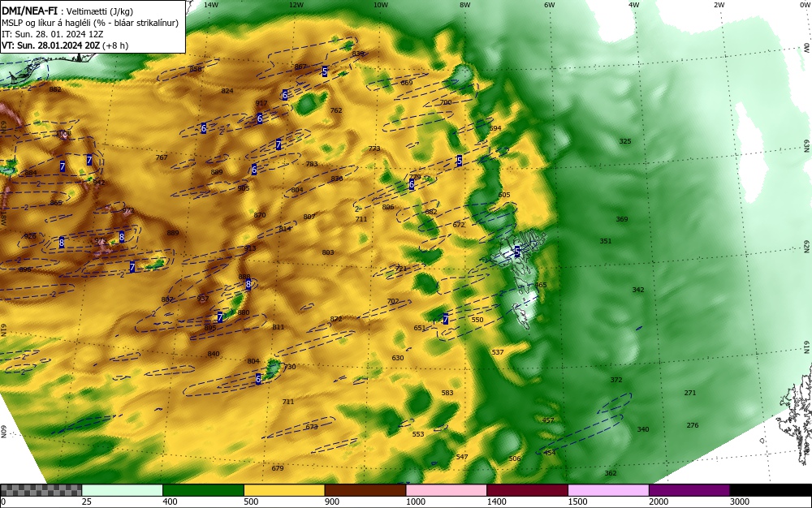
Task: Click the map value 362
Action: click(611, 473)
